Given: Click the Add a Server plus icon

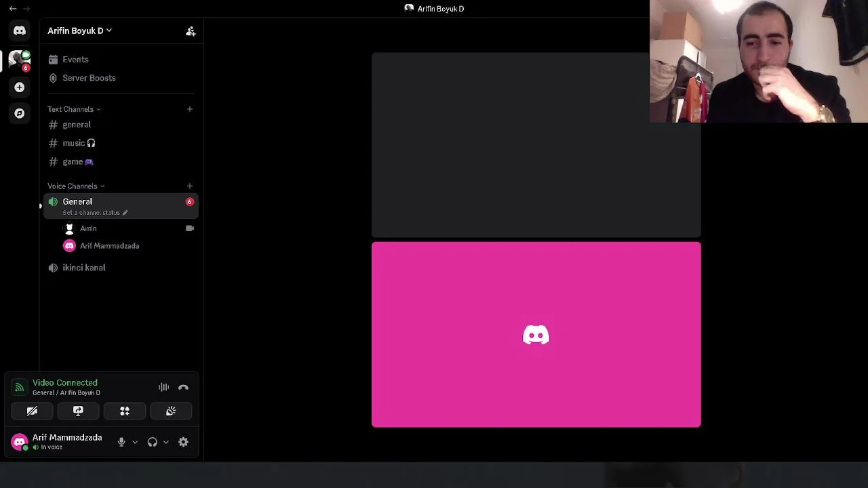Looking at the screenshot, I should 19,87.
